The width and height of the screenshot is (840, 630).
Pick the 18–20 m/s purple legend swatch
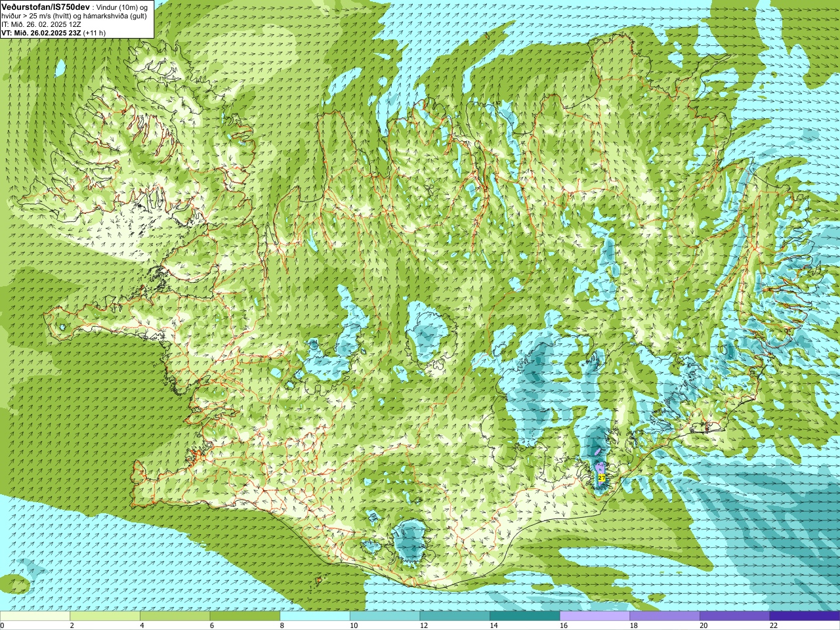coord(665,616)
